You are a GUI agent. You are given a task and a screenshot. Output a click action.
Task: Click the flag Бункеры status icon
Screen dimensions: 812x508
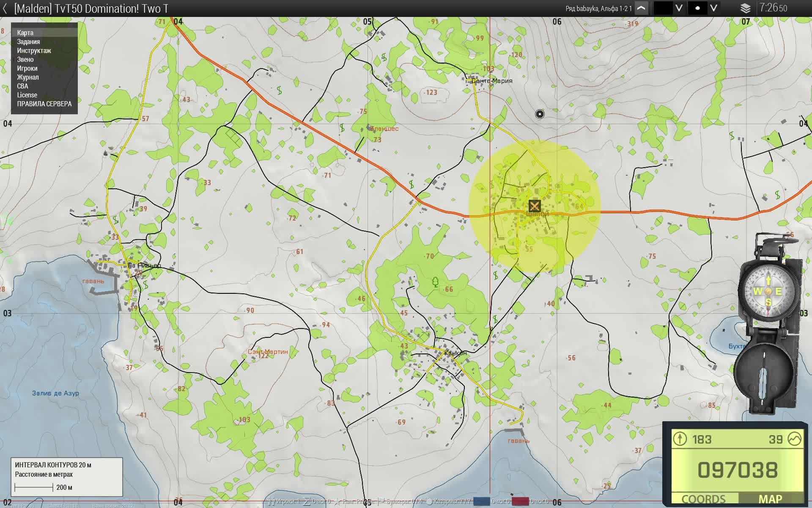381,501
